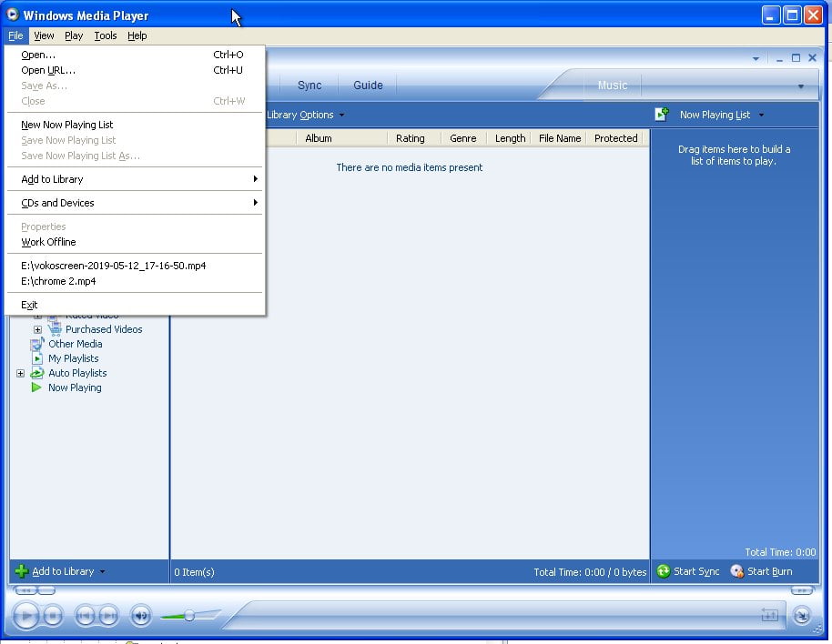The width and height of the screenshot is (832, 644).
Task: Click the Start Burn button
Action: [761, 571]
